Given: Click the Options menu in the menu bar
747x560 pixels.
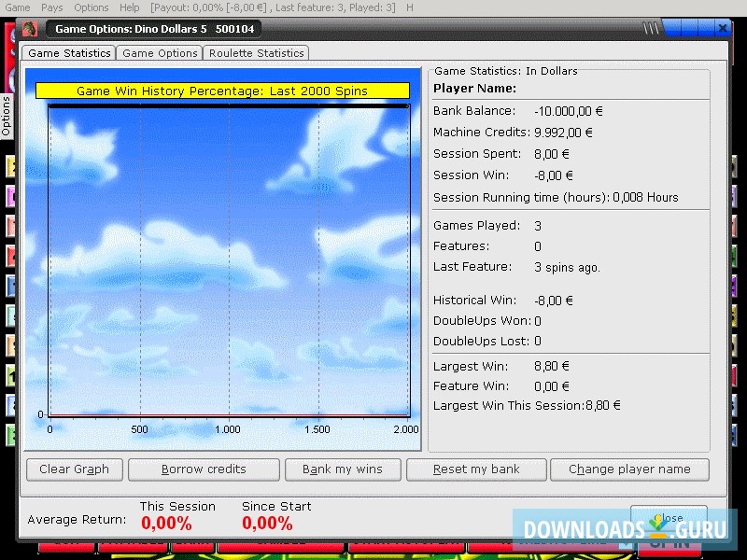Looking at the screenshot, I should pos(92,7).
